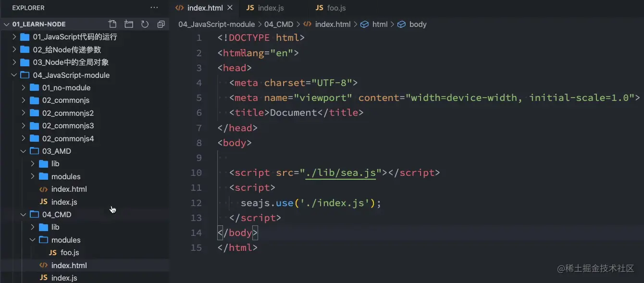This screenshot has height=283, width=644.
Task: Click the ./lib/sea.js link in code
Action: pyautogui.click(x=341, y=173)
